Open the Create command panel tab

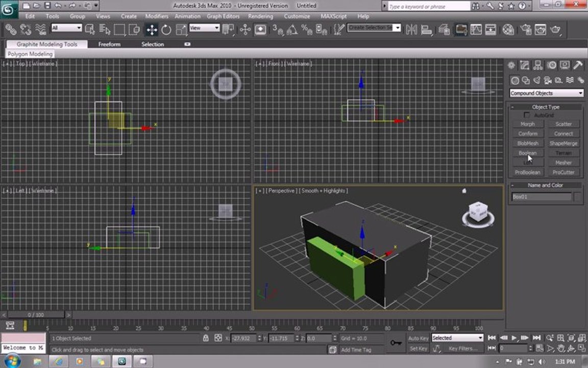(x=511, y=65)
